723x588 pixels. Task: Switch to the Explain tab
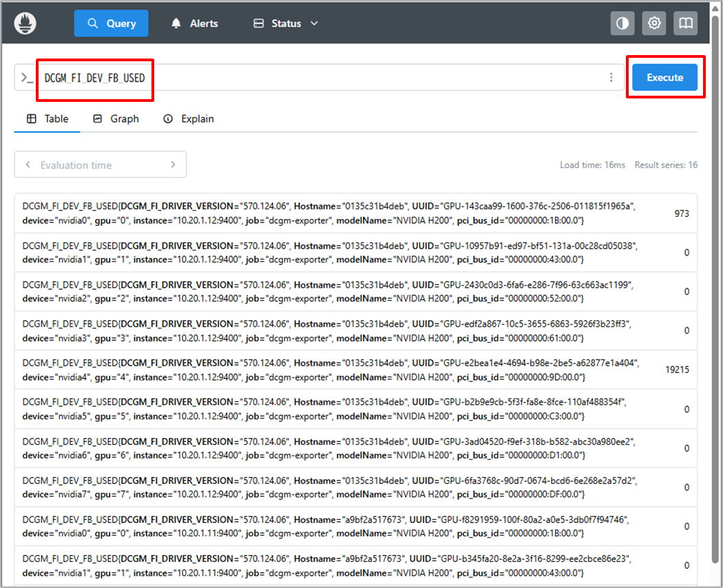(x=189, y=119)
